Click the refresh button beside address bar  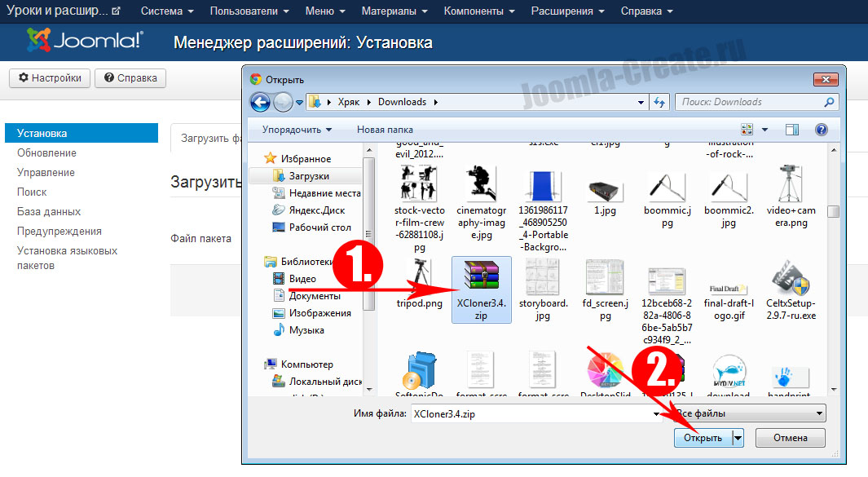coord(659,102)
